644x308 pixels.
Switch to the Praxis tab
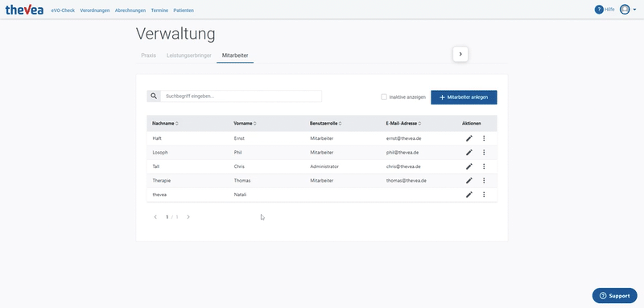[x=149, y=55]
